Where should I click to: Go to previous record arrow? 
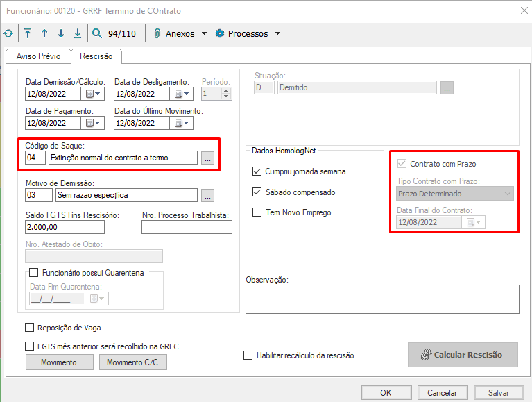(x=44, y=33)
